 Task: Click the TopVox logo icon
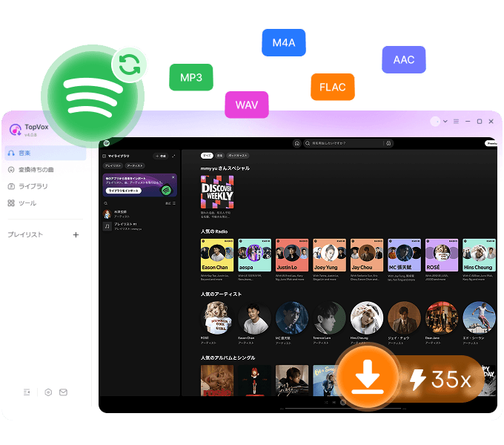(15, 130)
